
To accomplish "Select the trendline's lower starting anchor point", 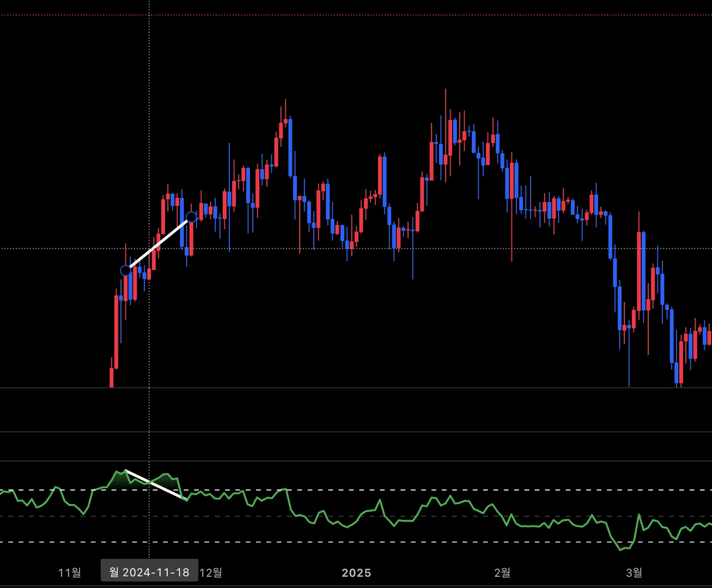I will tap(126, 271).
